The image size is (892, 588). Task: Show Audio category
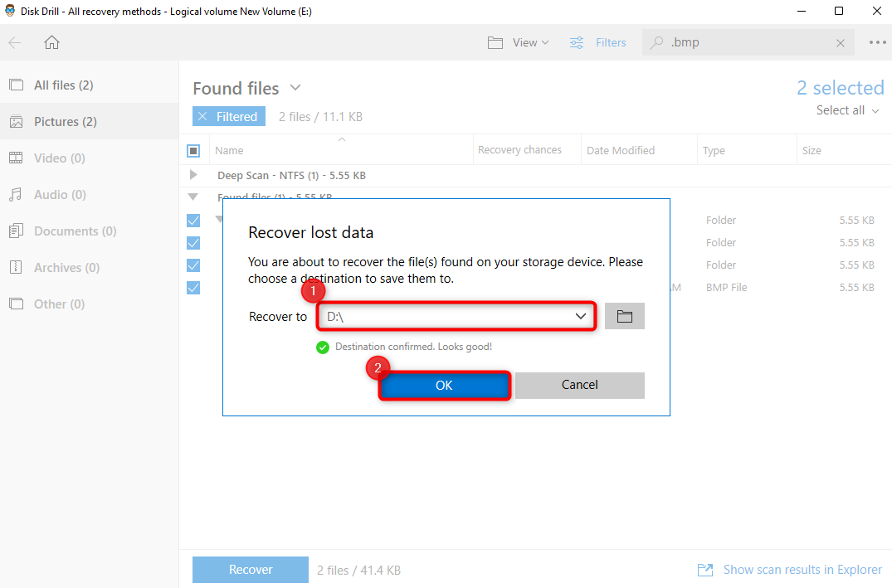(90, 195)
